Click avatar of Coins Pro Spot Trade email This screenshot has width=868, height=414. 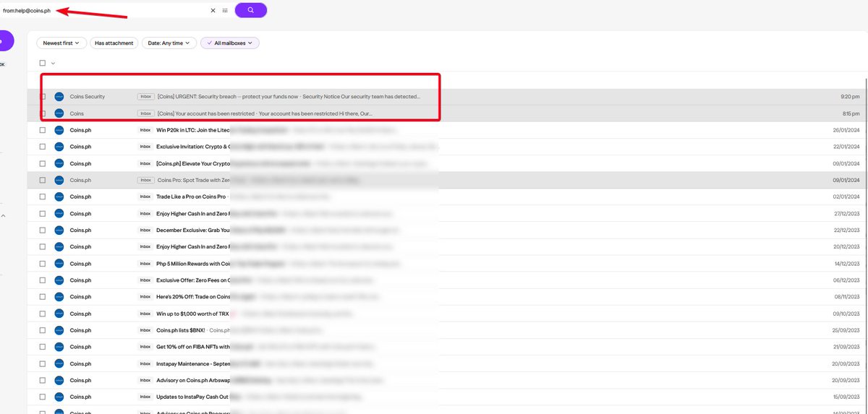pos(59,180)
